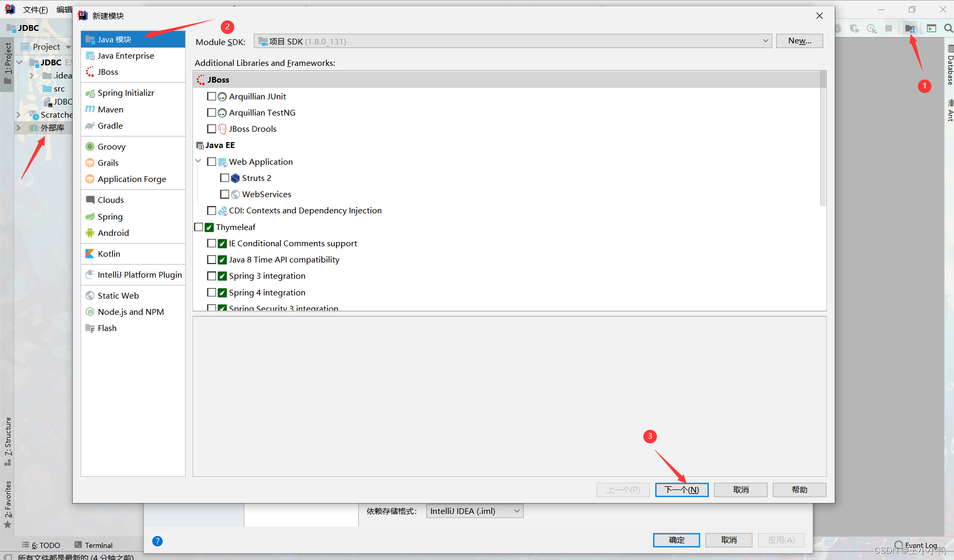
Task: Collapse the Web Application tree node
Action: tap(198, 161)
